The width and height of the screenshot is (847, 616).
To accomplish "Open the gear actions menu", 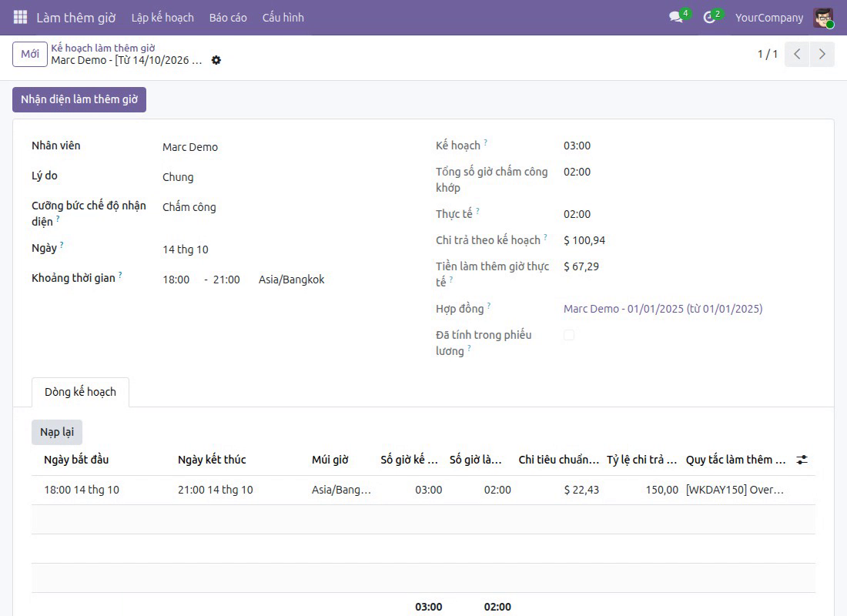I will [x=216, y=60].
